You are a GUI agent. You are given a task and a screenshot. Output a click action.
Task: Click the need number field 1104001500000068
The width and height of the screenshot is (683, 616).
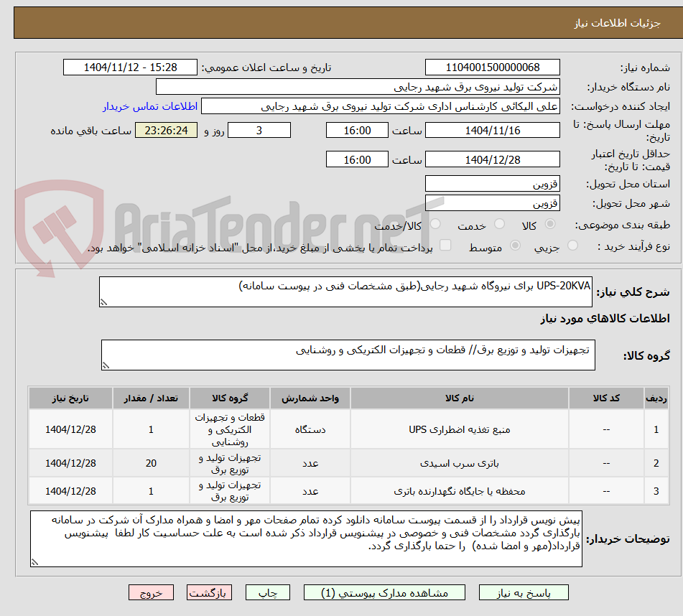(x=492, y=67)
